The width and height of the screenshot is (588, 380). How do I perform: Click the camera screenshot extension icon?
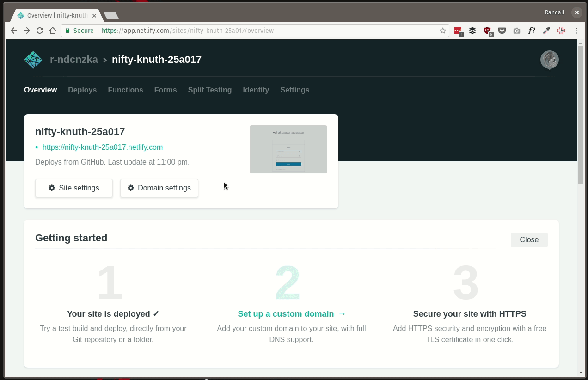(x=516, y=31)
